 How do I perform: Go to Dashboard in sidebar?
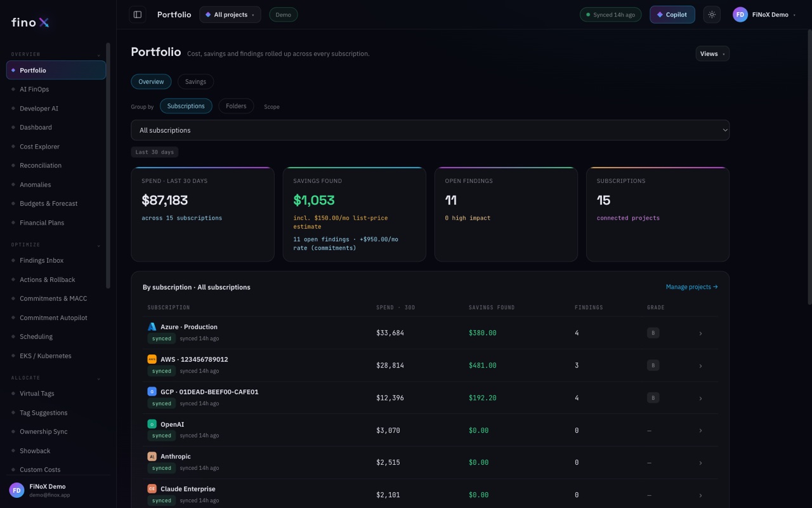56,128
